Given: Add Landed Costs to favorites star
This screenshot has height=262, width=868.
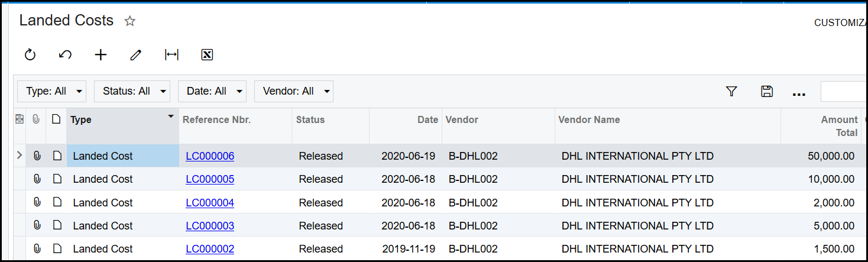Looking at the screenshot, I should 130,21.
